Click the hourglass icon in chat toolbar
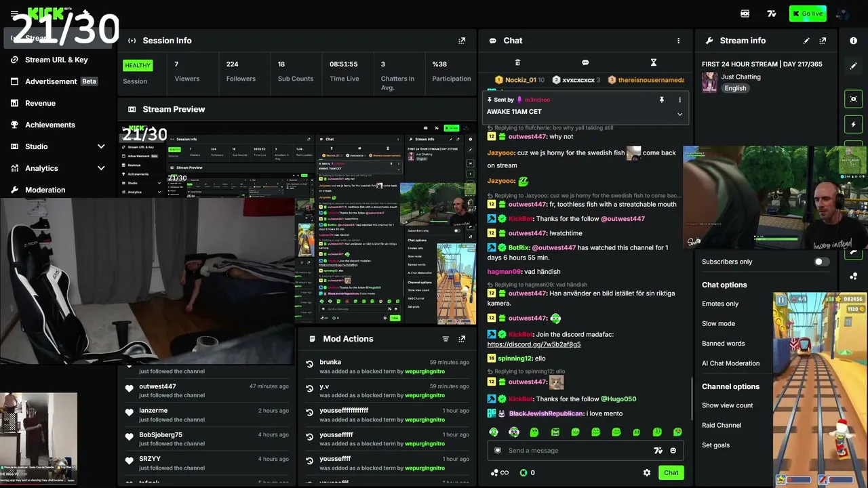 (x=654, y=62)
